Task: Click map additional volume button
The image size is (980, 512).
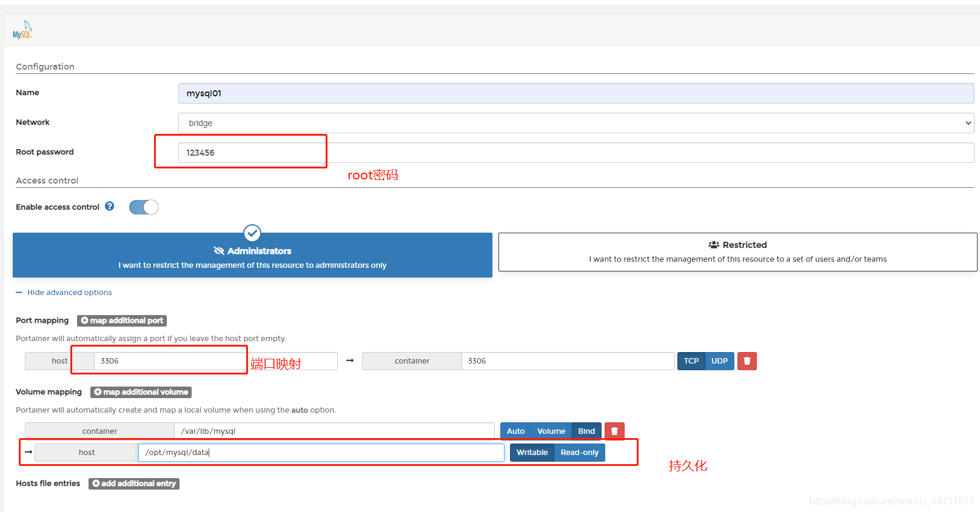Action: (141, 392)
